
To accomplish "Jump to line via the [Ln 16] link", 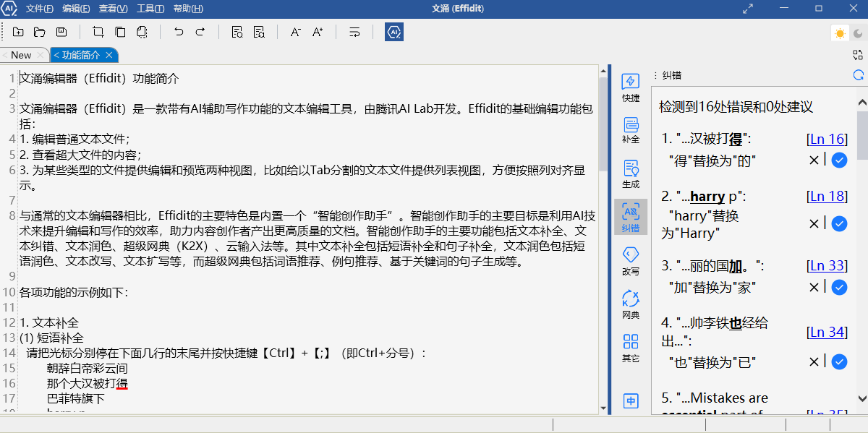I will click(827, 139).
